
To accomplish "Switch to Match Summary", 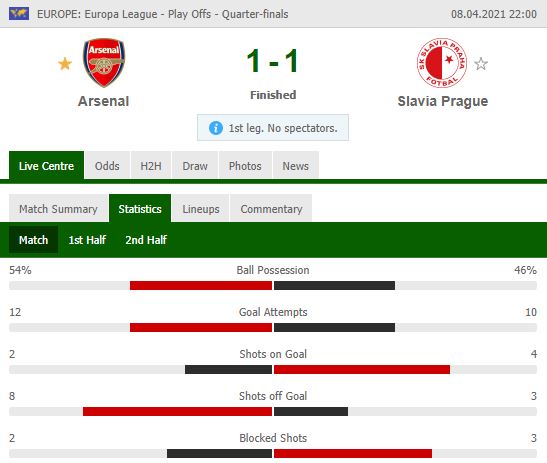I will (58, 209).
